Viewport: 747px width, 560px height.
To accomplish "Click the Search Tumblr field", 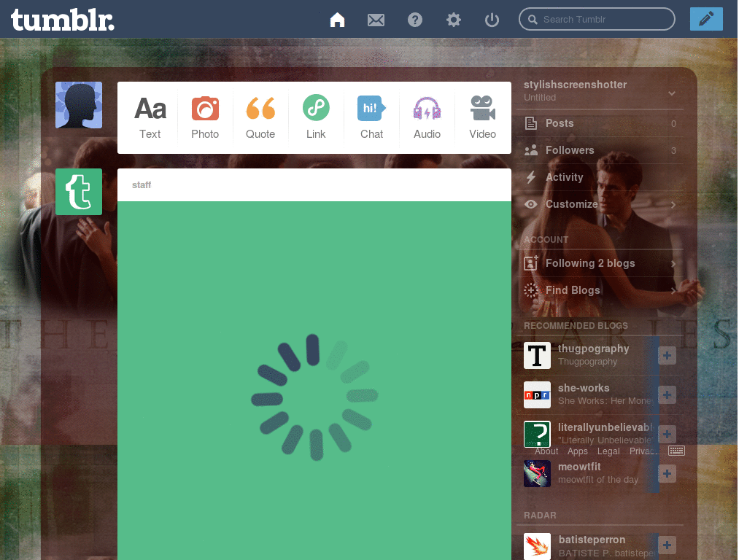I will (597, 19).
